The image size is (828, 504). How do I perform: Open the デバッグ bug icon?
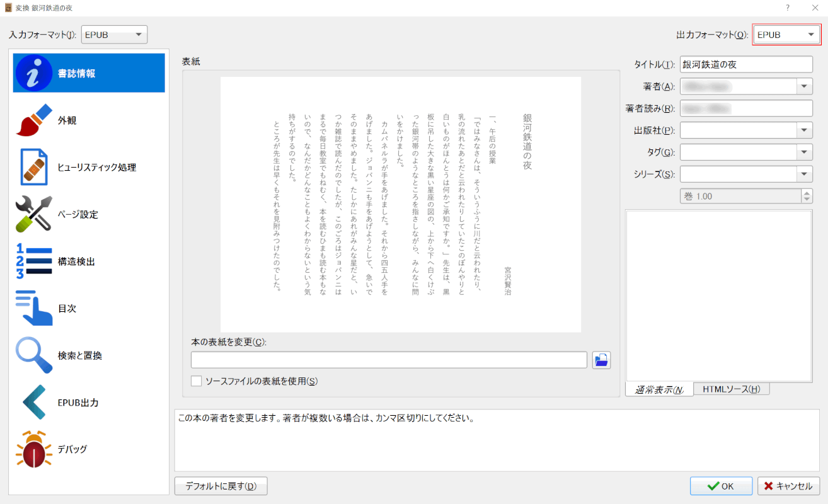tap(34, 449)
